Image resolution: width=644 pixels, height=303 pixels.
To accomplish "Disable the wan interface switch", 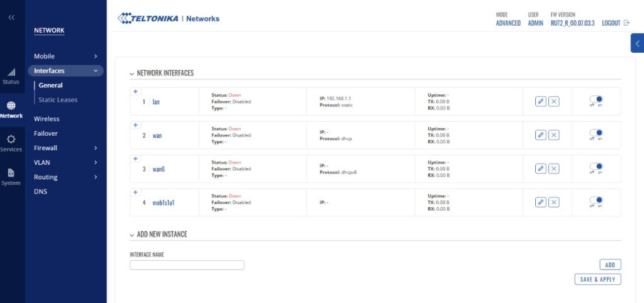I will (x=596, y=133).
